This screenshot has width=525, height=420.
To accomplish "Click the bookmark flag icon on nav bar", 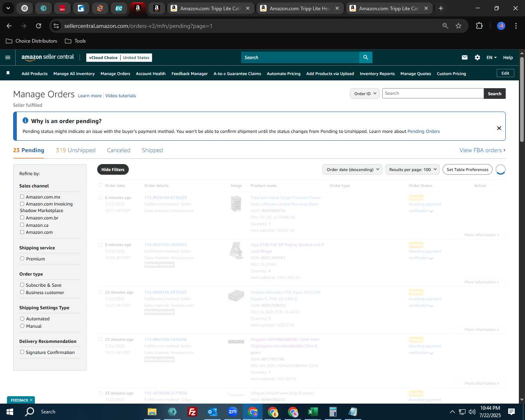I will point(8,73).
